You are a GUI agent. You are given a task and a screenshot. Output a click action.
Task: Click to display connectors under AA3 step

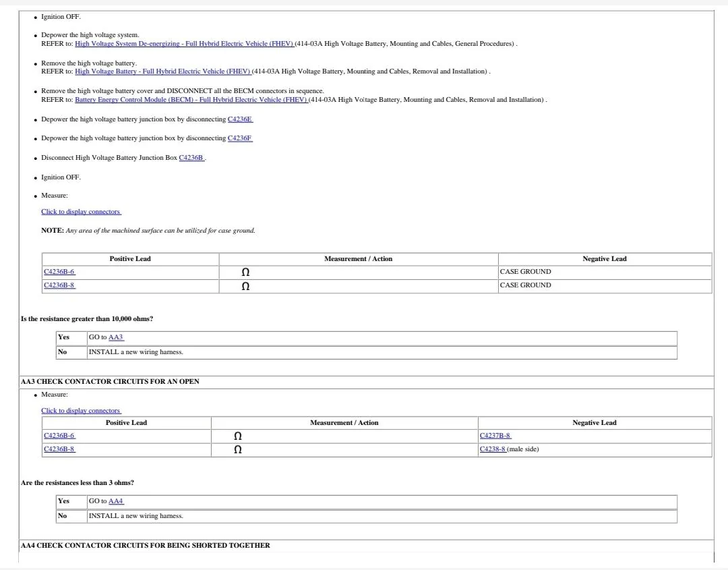[x=81, y=410]
